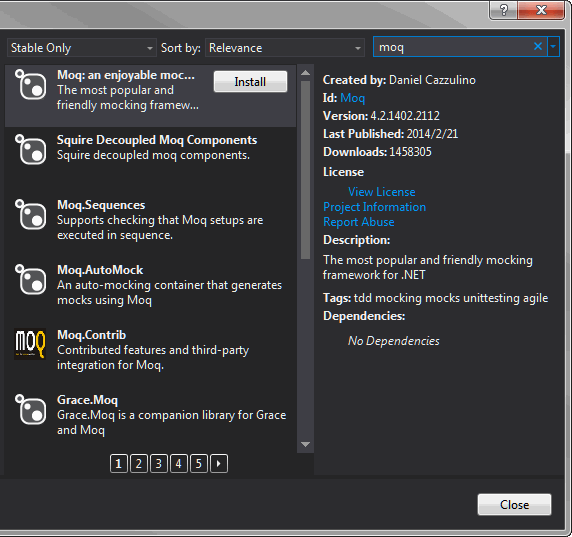Select the Moq.Sequences package title
Image resolution: width=572 pixels, height=537 pixels.
101,205
